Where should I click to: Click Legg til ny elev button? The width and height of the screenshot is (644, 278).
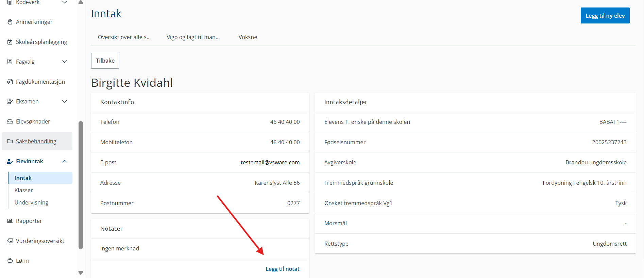605,16
